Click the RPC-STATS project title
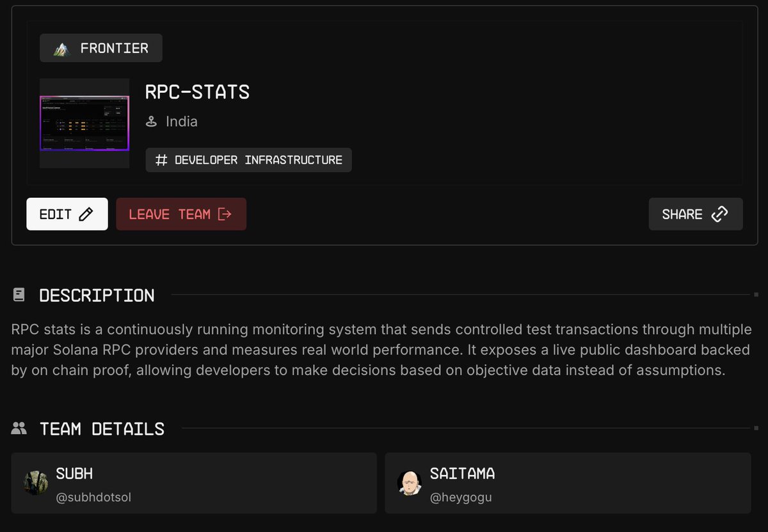This screenshot has width=768, height=532. [x=197, y=92]
